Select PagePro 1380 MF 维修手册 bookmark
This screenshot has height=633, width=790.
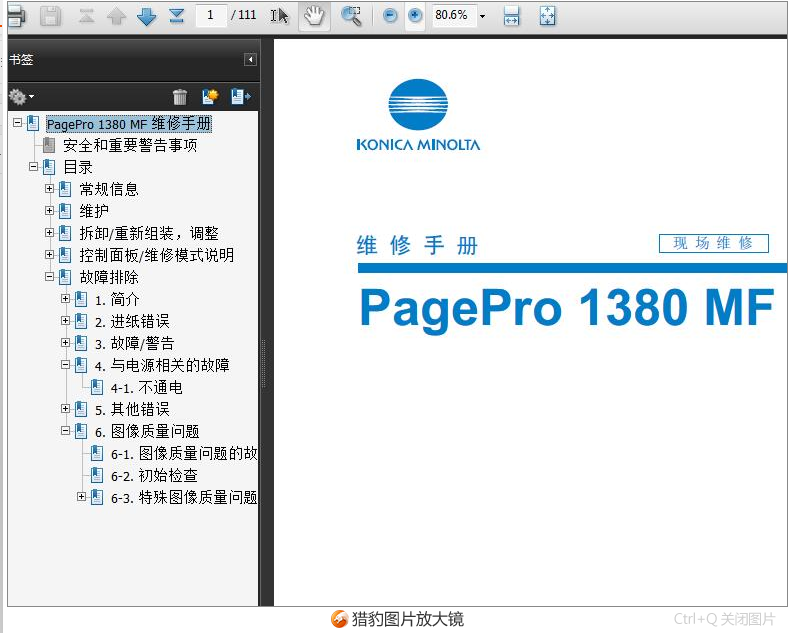click(x=129, y=123)
